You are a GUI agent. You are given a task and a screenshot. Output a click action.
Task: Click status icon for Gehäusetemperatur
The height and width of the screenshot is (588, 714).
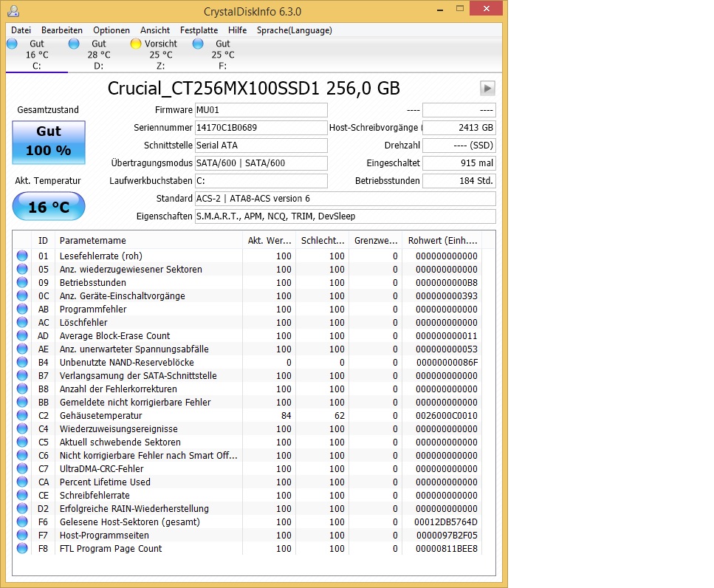click(22, 415)
